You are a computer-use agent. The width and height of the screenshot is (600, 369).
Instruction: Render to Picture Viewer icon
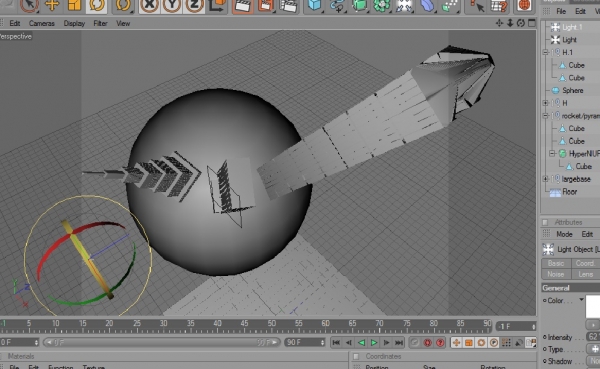pos(266,5)
